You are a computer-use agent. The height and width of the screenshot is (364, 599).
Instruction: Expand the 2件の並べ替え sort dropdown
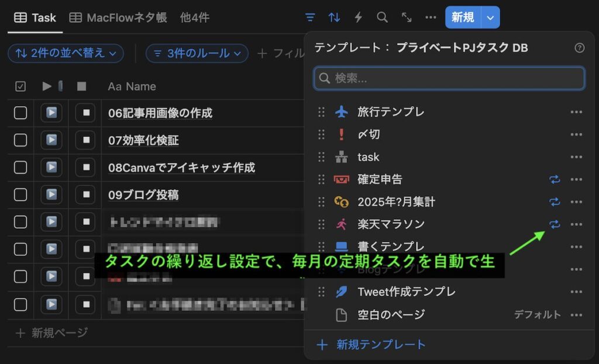(66, 53)
